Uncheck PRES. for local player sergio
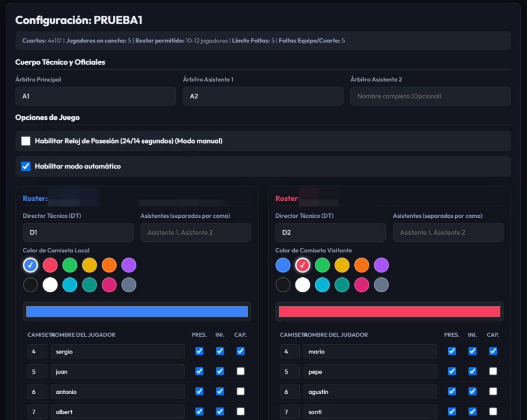 pyautogui.click(x=199, y=351)
